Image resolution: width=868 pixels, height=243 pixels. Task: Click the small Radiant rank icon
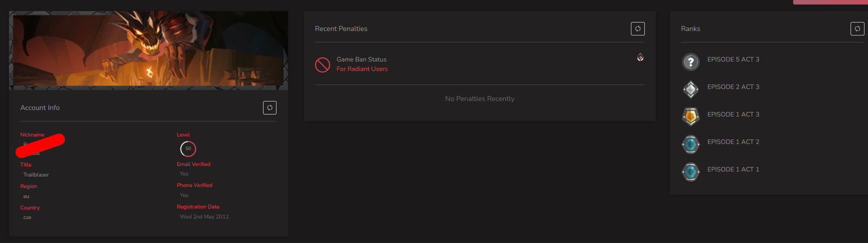[x=640, y=57]
